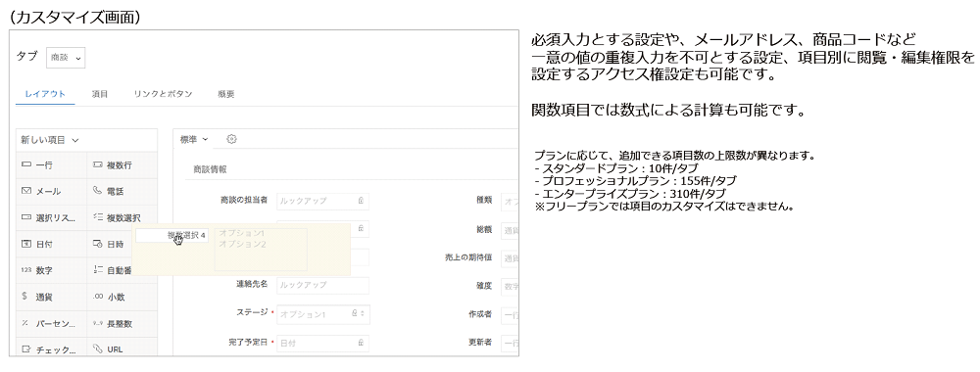
Task: Choose the 通貨 currency field icon
Action: 25,297
